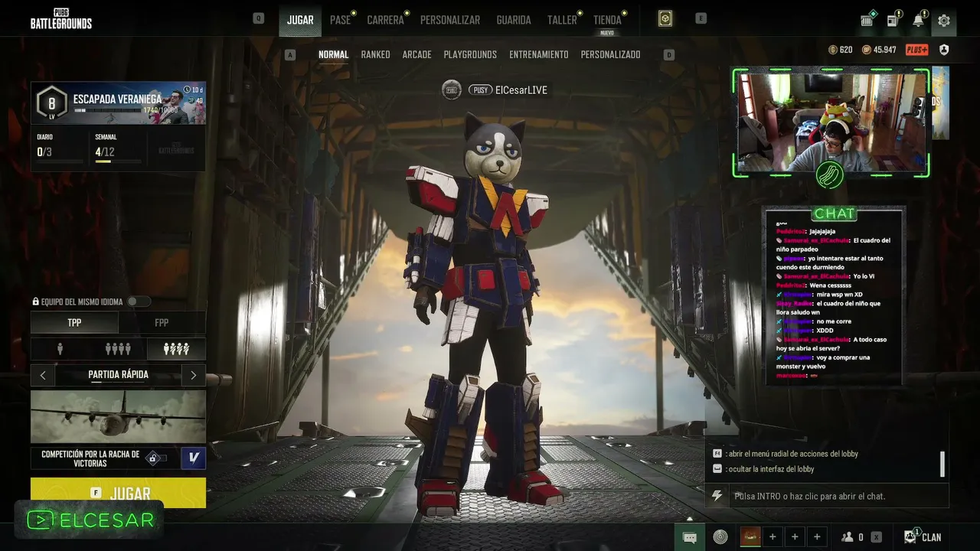Select the Personalizado mode tab

point(610,54)
